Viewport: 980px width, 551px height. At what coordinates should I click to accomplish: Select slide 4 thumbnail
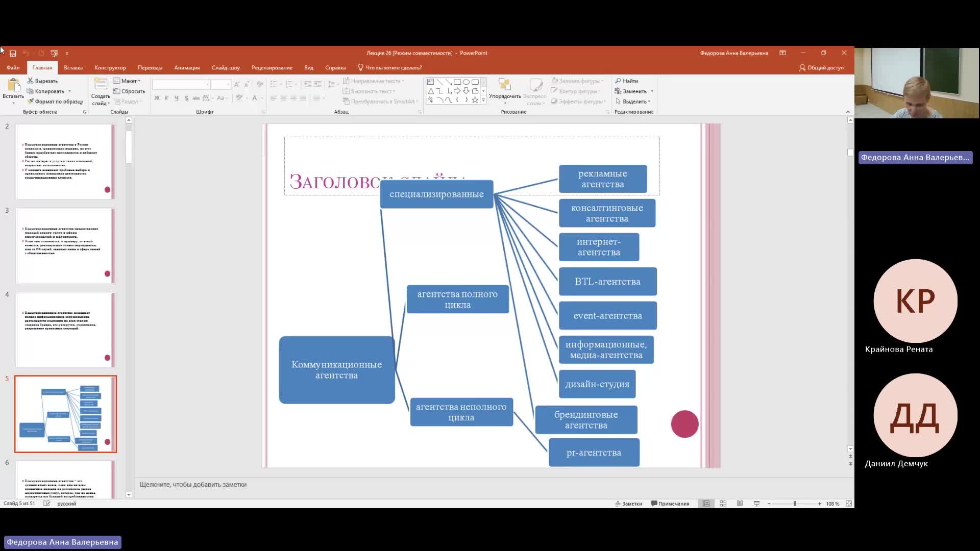coord(65,330)
